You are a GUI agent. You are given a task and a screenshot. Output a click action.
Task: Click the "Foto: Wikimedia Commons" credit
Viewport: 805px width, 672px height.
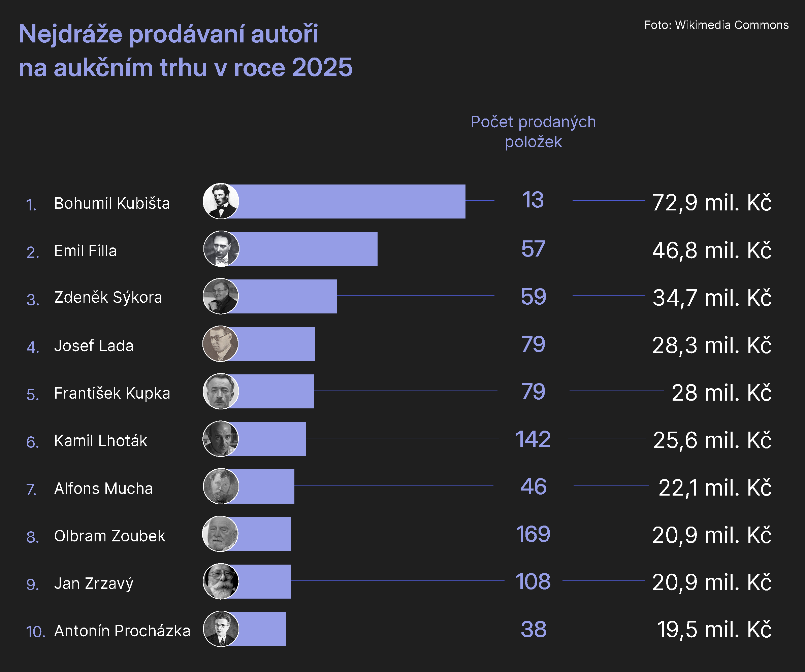[x=716, y=25]
